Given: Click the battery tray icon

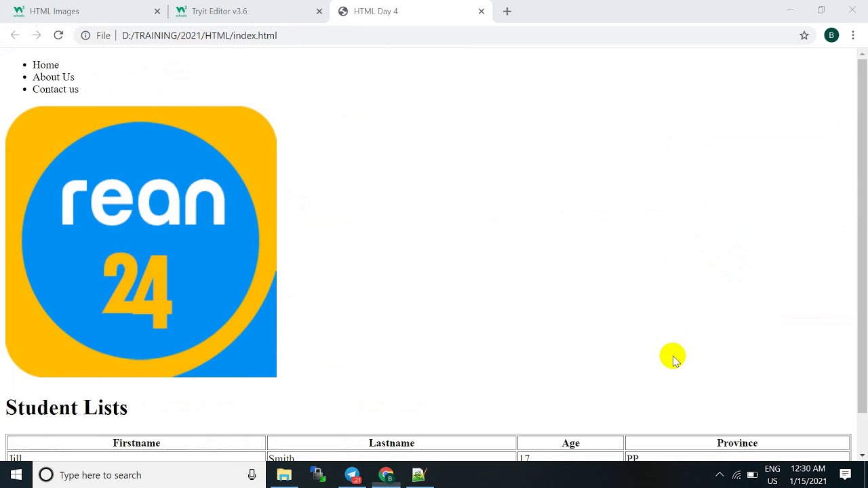Looking at the screenshot, I should 752,474.
